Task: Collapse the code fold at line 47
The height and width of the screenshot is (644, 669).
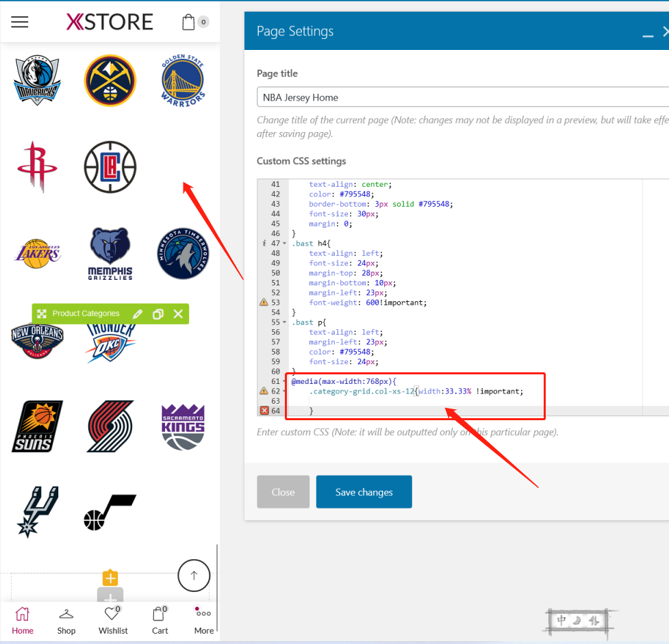Action: tap(285, 244)
